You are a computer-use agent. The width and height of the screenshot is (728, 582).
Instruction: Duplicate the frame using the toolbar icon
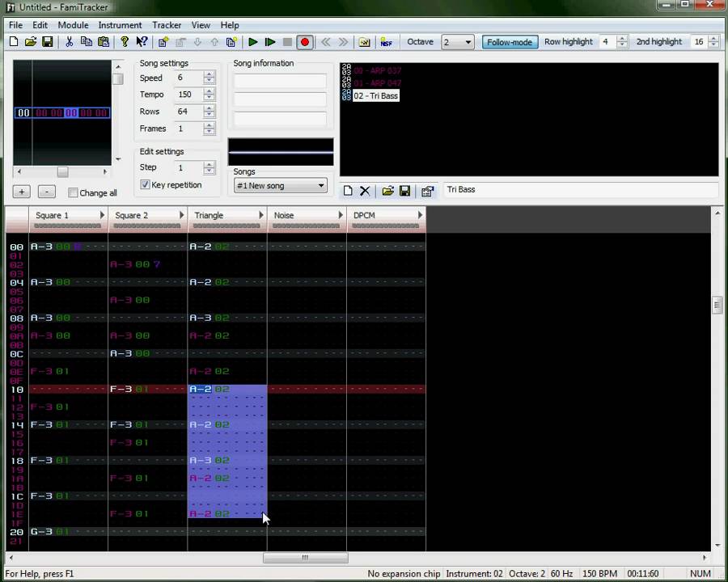(x=231, y=42)
